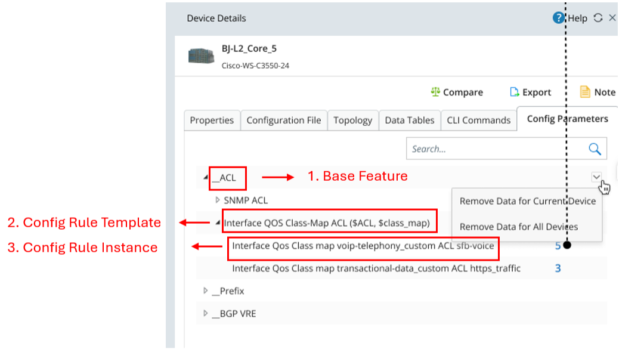Click the count 3 link
Image resolution: width=644 pixels, height=349 pixels.
coord(558,268)
